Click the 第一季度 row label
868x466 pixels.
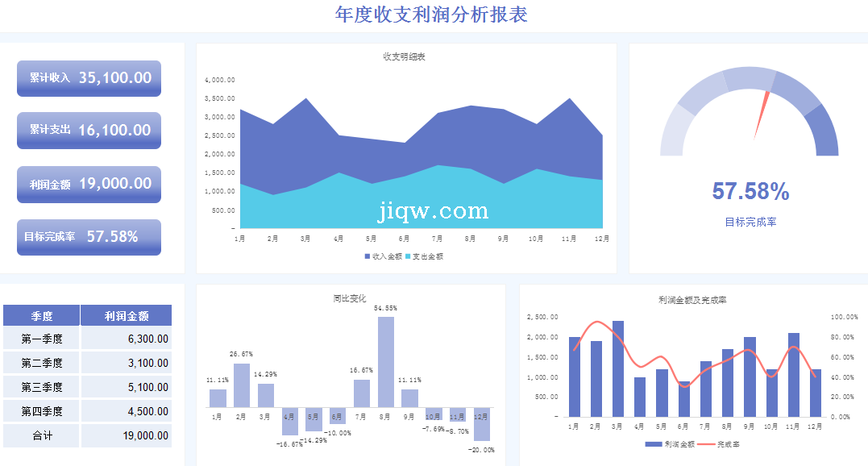tap(42, 339)
